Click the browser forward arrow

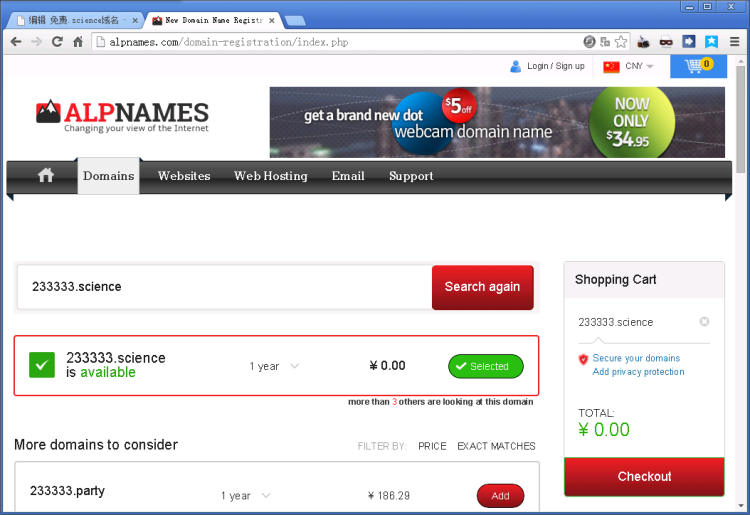click(x=36, y=42)
